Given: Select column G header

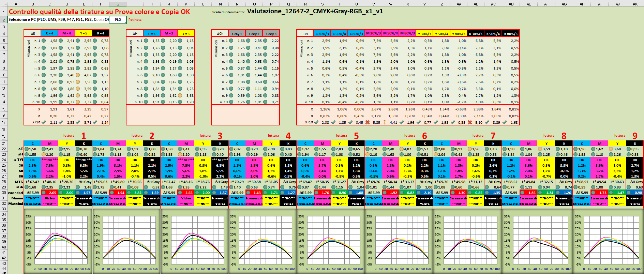Looking at the screenshot, I should [x=118, y=4].
